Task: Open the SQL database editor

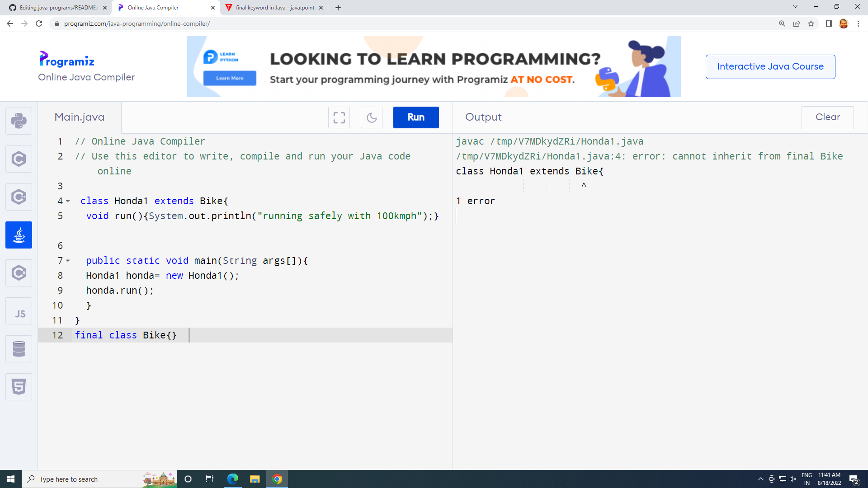Action: click(x=19, y=348)
